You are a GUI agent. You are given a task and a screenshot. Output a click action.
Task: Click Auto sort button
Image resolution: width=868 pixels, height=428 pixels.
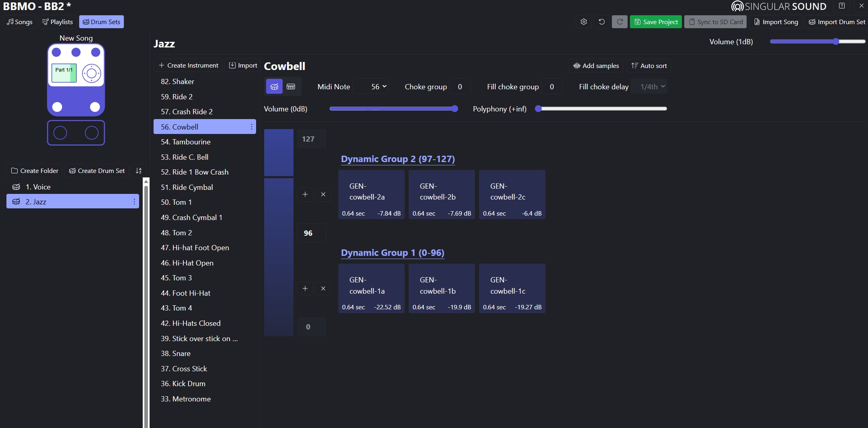click(x=649, y=66)
